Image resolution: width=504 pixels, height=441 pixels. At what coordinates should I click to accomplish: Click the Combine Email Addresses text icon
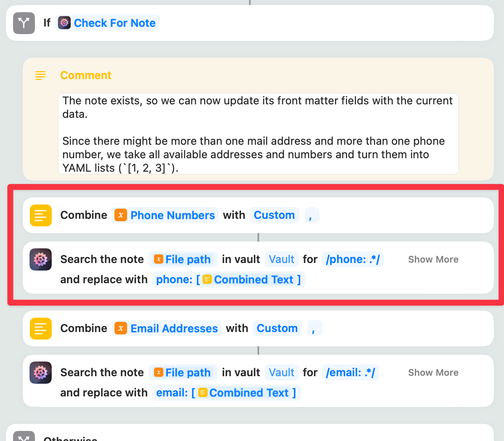[x=41, y=329]
